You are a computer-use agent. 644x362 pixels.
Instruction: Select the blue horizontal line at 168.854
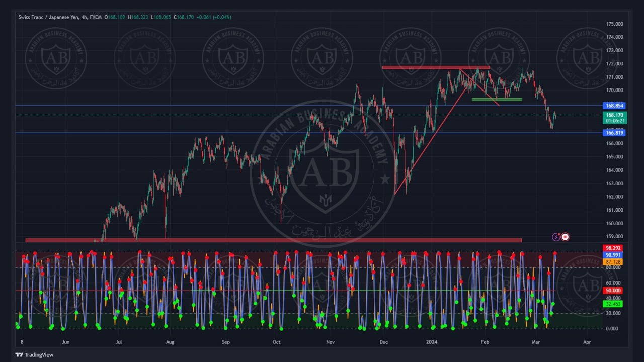[308, 106]
